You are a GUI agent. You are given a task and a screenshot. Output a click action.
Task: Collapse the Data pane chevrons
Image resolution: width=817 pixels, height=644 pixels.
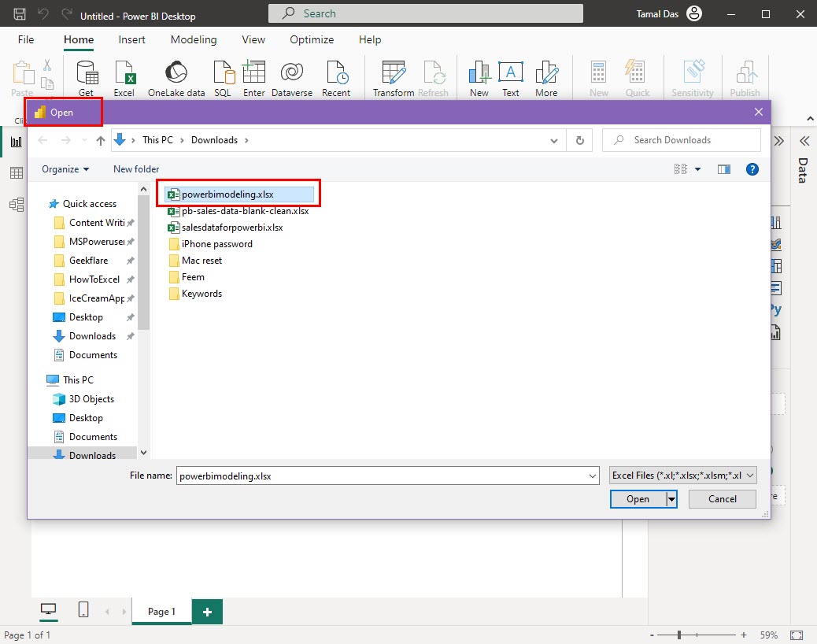coord(804,141)
